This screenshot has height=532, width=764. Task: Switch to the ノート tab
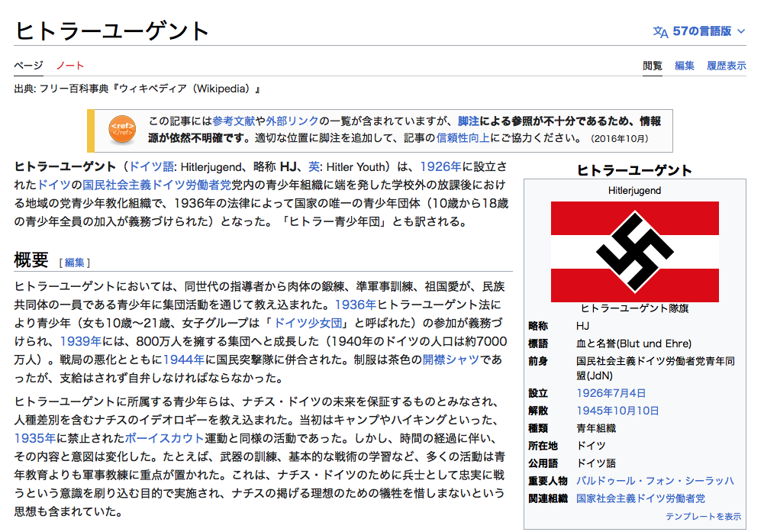(x=70, y=66)
